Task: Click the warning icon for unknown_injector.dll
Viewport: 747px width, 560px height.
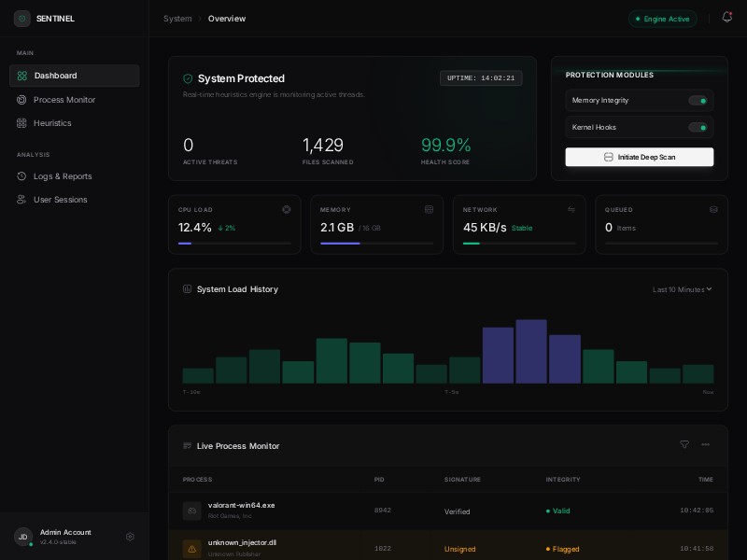Action: 191,549
